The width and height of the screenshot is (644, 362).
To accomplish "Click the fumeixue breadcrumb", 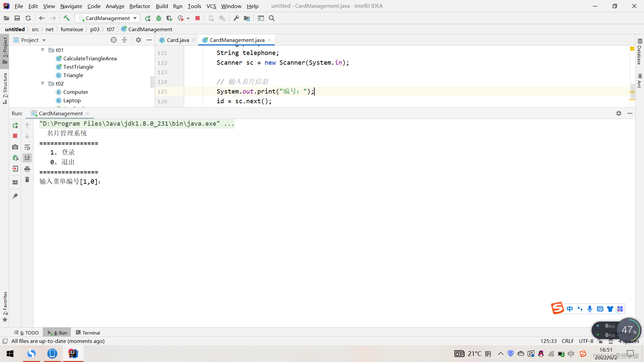I will pyautogui.click(x=72, y=29).
